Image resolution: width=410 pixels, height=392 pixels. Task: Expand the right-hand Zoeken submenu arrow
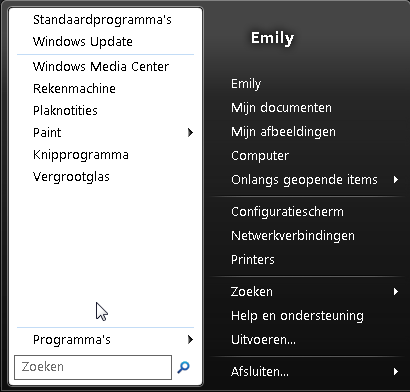tap(396, 292)
